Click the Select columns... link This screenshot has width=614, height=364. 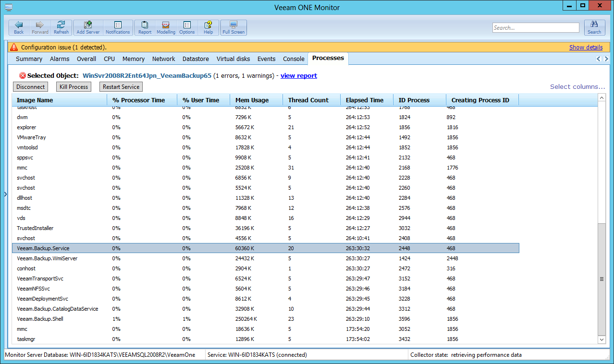[577, 86]
